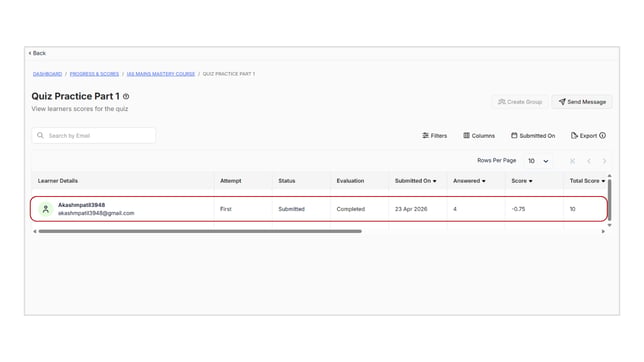The width and height of the screenshot is (644, 362).
Task: Open Progress & Scores breadcrumb link
Action: pyautogui.click(x=94, y=74)
